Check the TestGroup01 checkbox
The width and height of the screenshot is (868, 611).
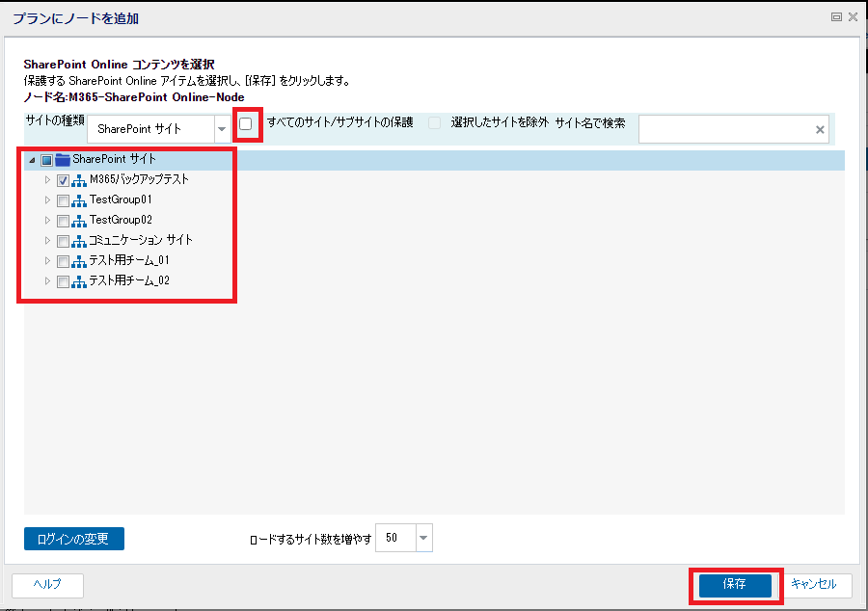(63, 200)
